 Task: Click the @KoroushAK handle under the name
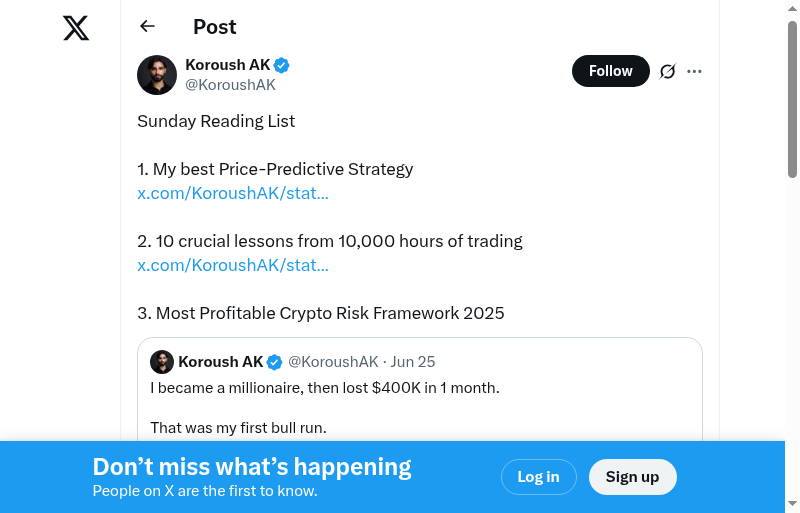click(230, 85)
